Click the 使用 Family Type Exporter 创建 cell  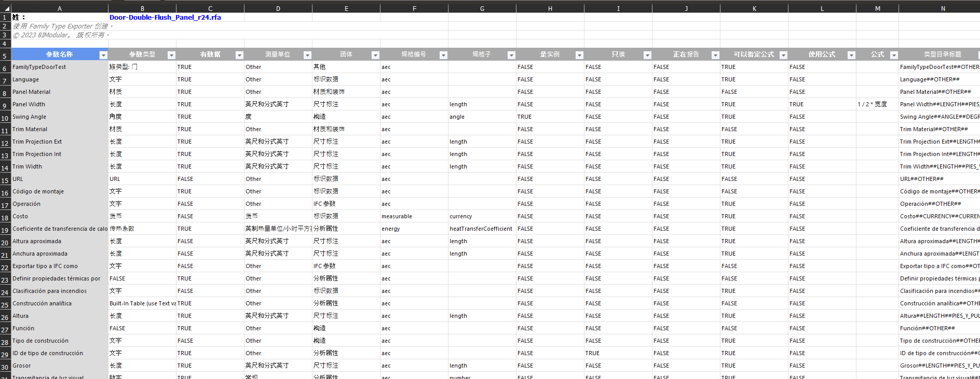tap(60, 26)
